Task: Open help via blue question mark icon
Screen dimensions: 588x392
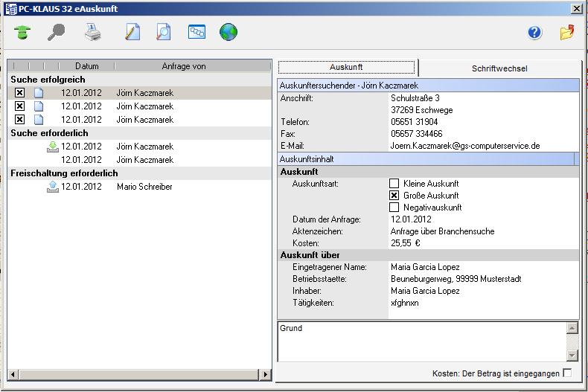Action: (x=534, y=33)
